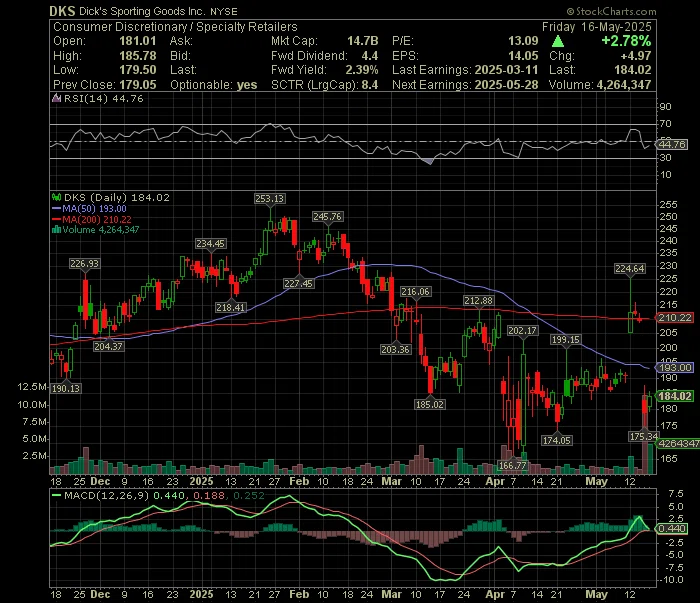Click the SCTR (LrgCap) 8.4 value

click(370, 84)
